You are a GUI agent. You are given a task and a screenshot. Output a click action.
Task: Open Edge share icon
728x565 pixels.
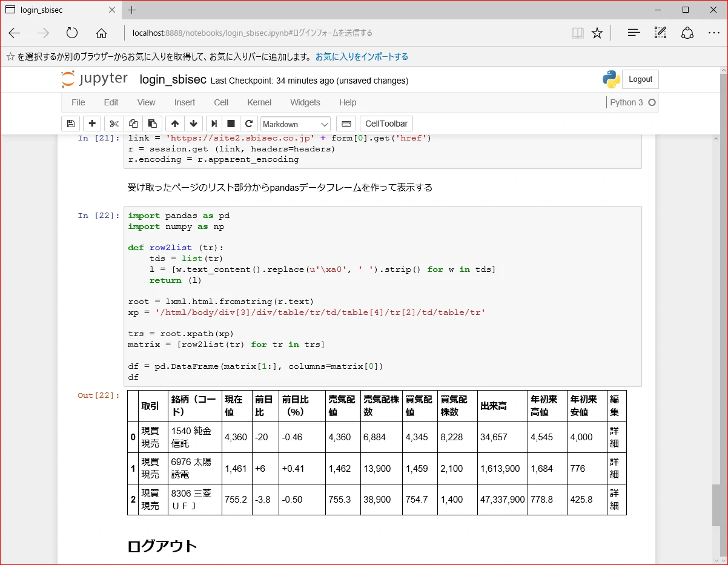[x=687, y=33]
